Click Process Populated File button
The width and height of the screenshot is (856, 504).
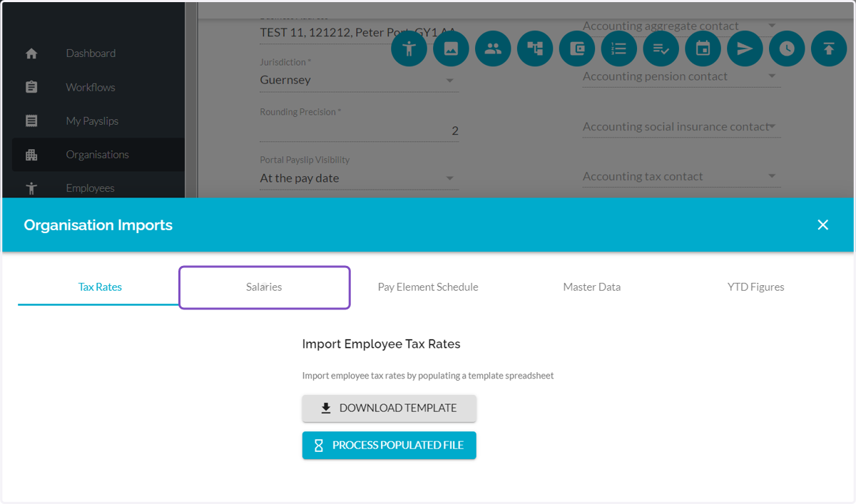point(389,445)
